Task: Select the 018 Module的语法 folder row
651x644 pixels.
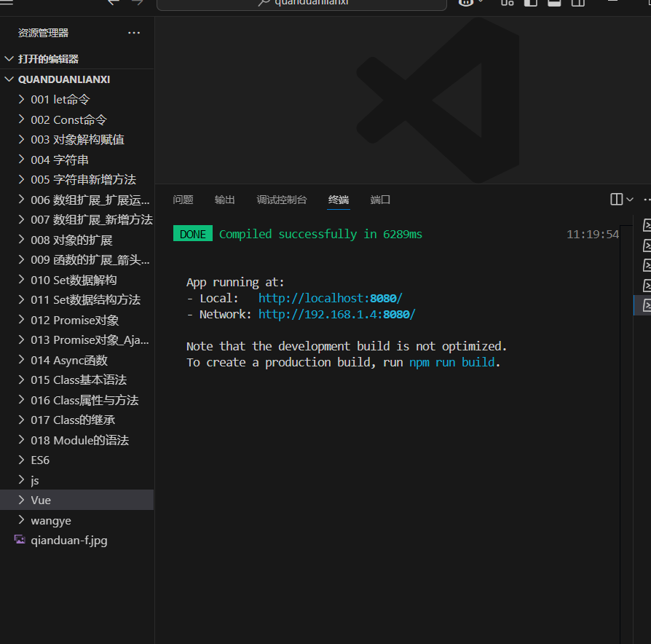Action: [76, 440]
